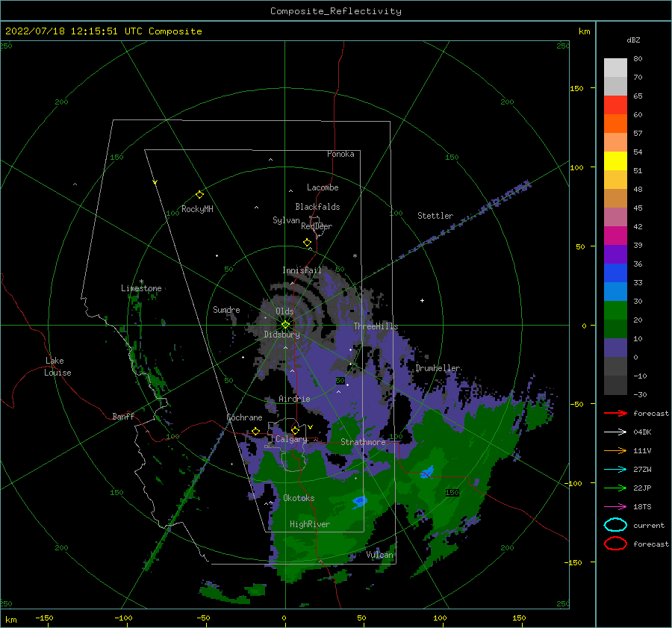Select the yellow diamond marker above Calgary label
The width and height of the screenshot is (672, 628).
(x=295, y=430)
